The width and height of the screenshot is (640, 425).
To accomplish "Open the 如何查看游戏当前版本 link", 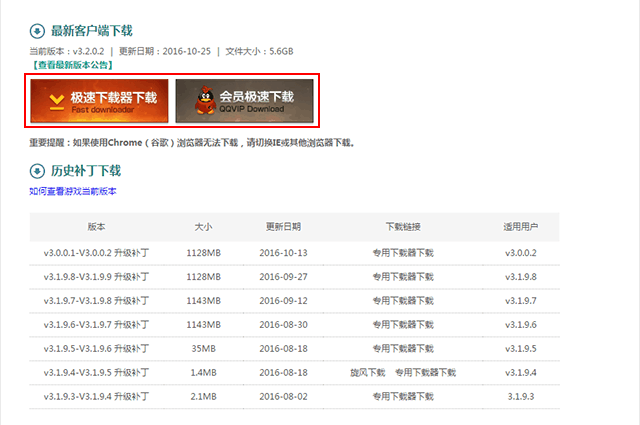I will (73, 191).
